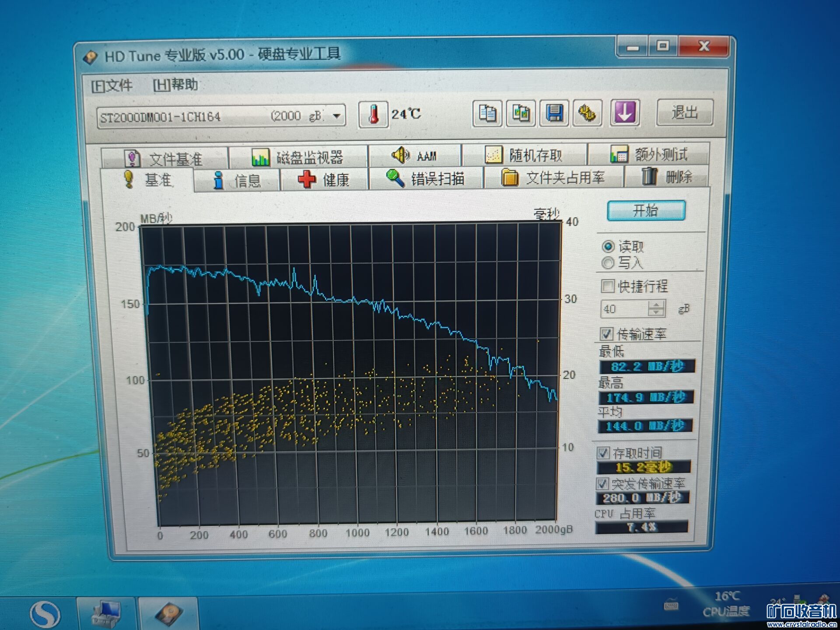This screenshot has width=840, height=630.
Task: Maximize the HD Tune window
Action: pos(663,46)
